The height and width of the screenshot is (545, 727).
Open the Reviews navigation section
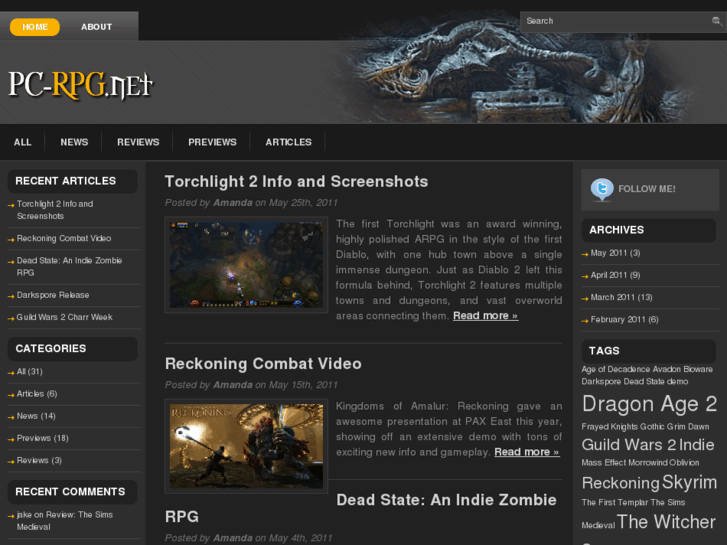(x=138, y=142)
